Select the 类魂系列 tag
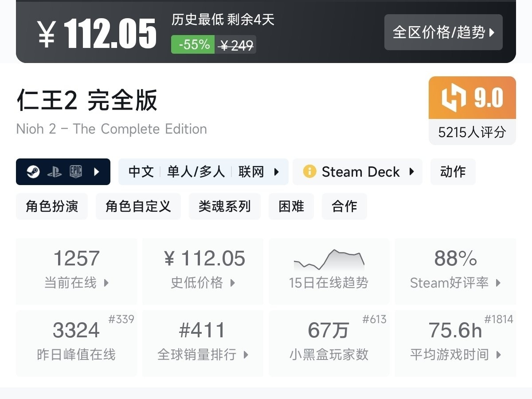The image size is (532, 399). pos(224,206)
